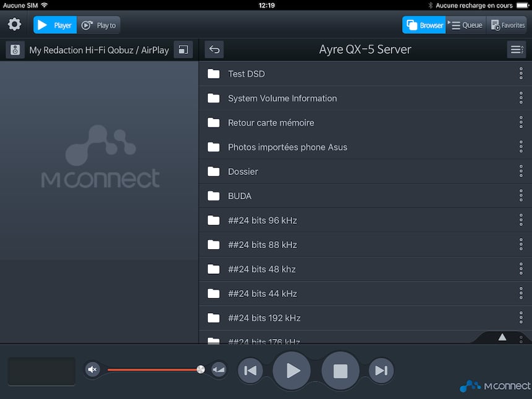Screen dimensions: 532x399
Task: Click the Dossier folder icon
Action: [213, 171]
